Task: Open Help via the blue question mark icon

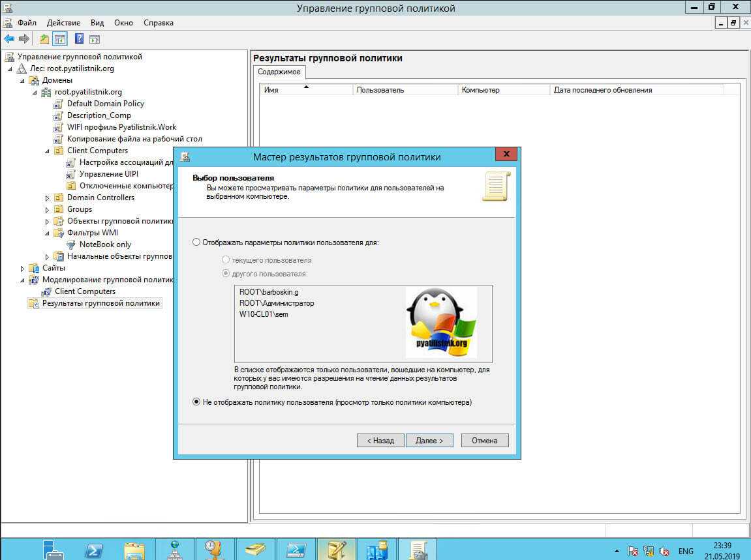Action: pos(79,39)
